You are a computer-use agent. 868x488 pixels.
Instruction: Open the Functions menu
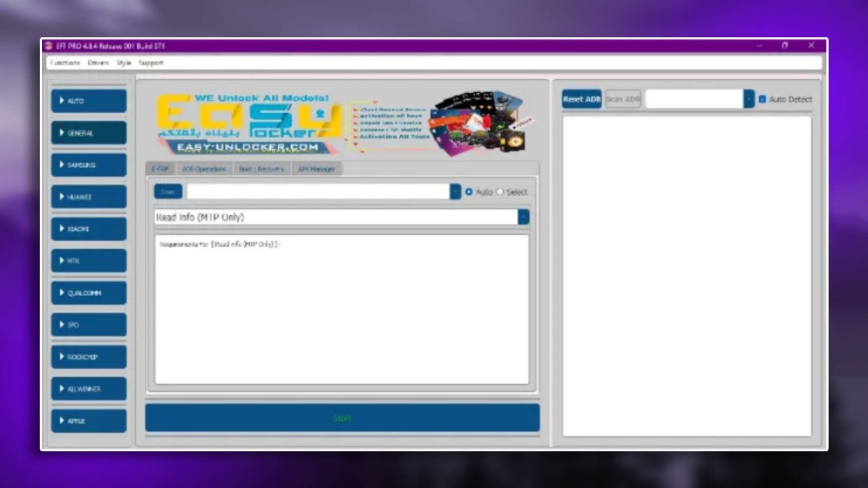tap(65, 63)
